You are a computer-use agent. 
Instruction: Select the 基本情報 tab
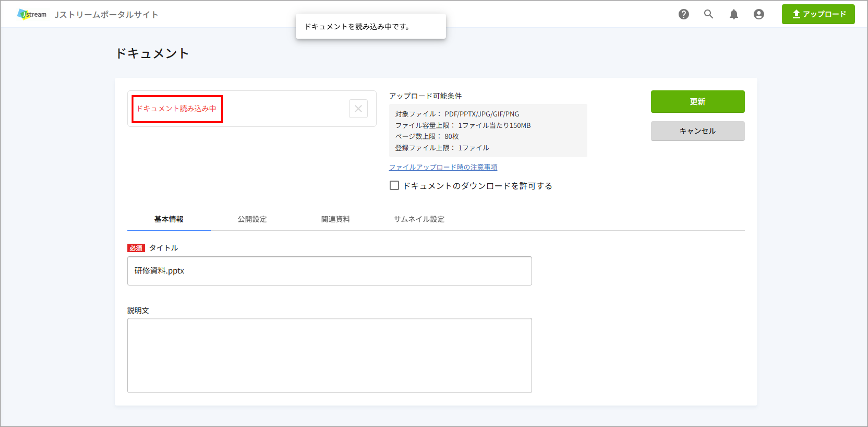point(169,219)
